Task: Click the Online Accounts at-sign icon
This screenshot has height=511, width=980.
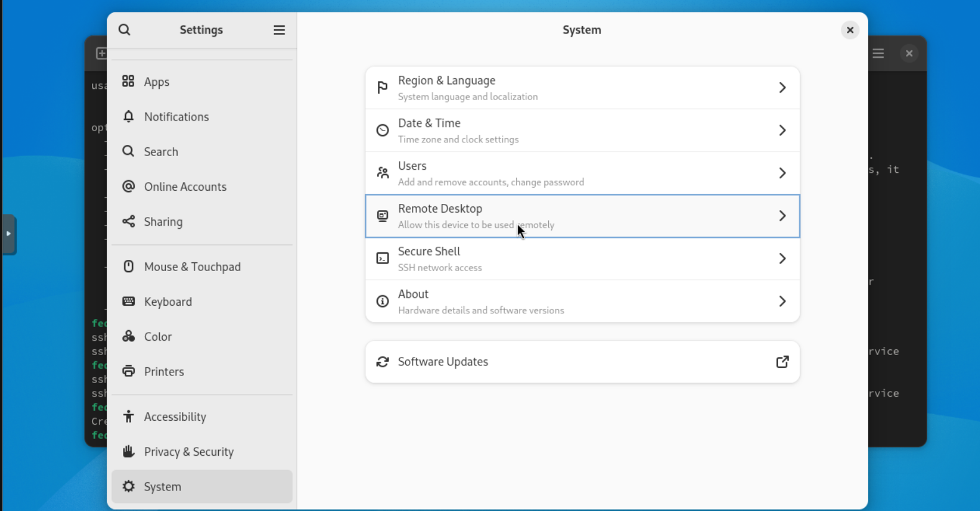Action: click(128, 186)
